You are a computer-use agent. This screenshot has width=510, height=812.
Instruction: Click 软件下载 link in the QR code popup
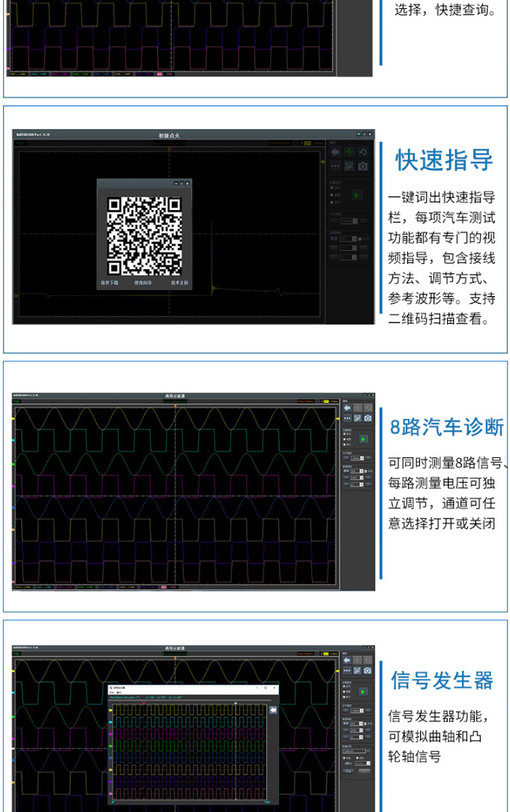109,283
